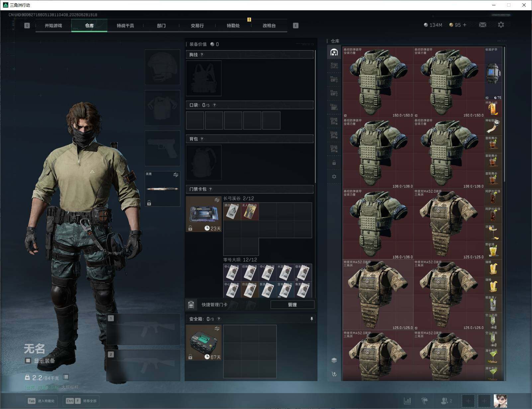Toggle the 显示装备 checkbox
This screenshot has width=532, height=409.
coord(28,361)
